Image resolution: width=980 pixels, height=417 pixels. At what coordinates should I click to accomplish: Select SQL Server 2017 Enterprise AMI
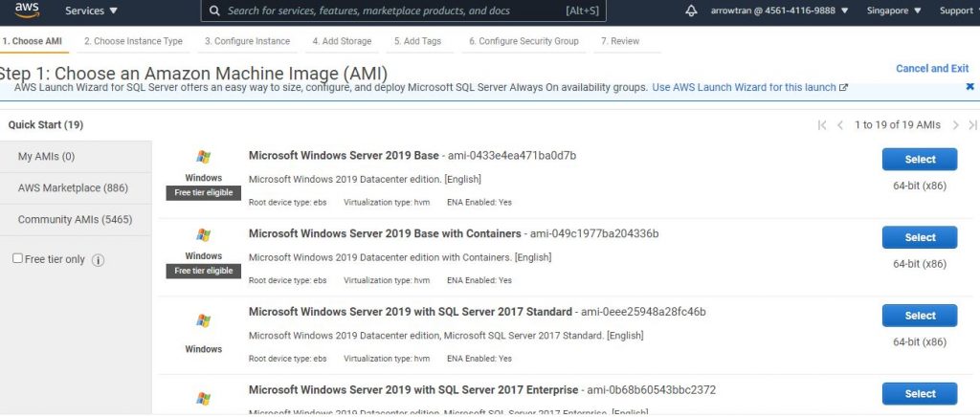pyautogui.click(x=920, y=393)
